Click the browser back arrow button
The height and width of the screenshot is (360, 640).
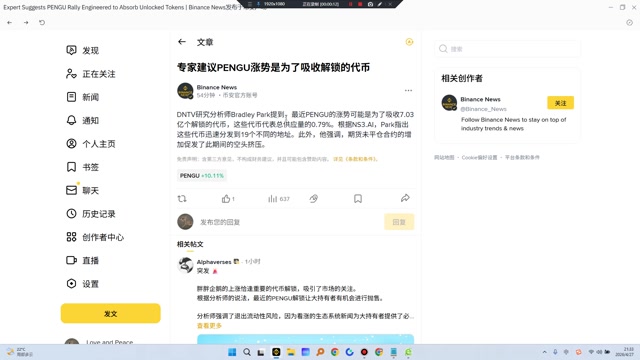(x=9, y=22)
